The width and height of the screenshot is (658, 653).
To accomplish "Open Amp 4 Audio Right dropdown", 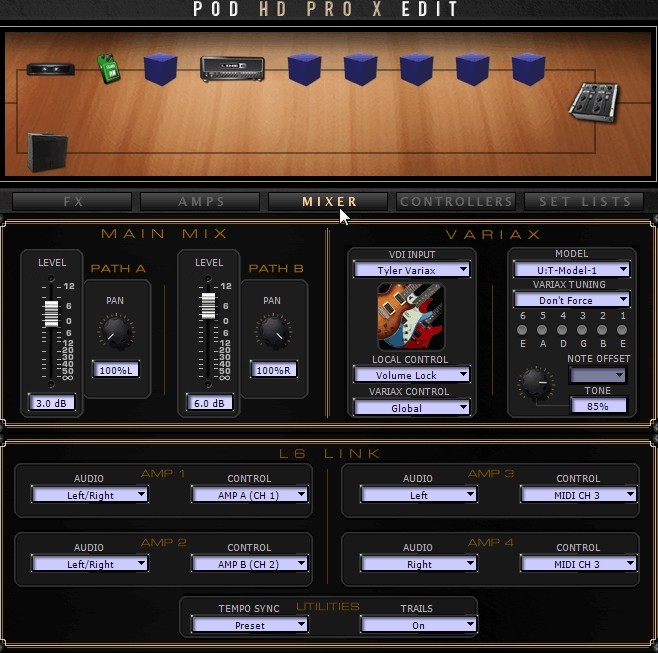I will pos(418,564).
